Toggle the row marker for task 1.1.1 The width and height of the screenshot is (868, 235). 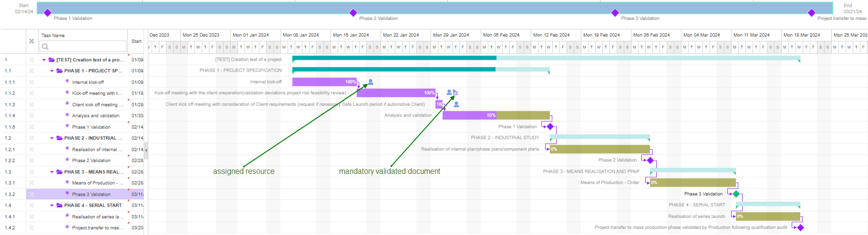[x=31, y=82]
